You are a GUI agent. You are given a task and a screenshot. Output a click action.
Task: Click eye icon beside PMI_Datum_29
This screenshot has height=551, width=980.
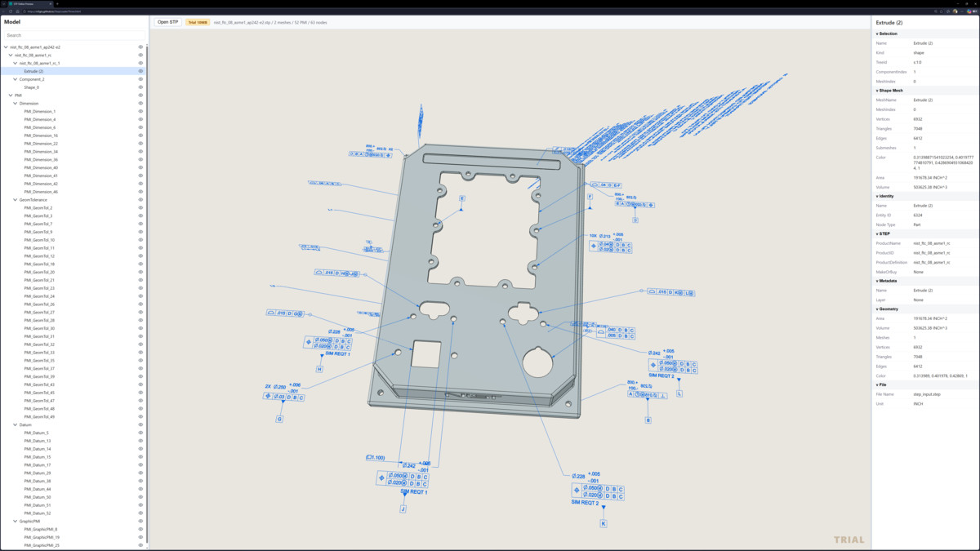pyautogui.click(x=140, y=473)
